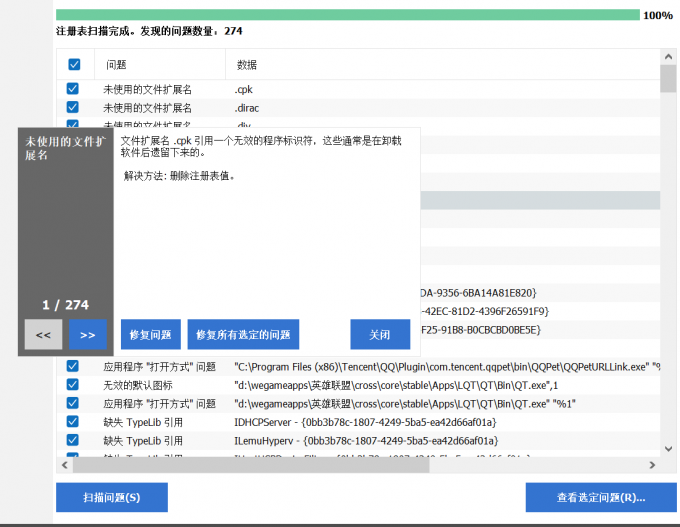Uncheck the QT.exe "%1" row checkbox
Image resolution: width=680 pixels, height=527 pixels.
pos(72,403)
